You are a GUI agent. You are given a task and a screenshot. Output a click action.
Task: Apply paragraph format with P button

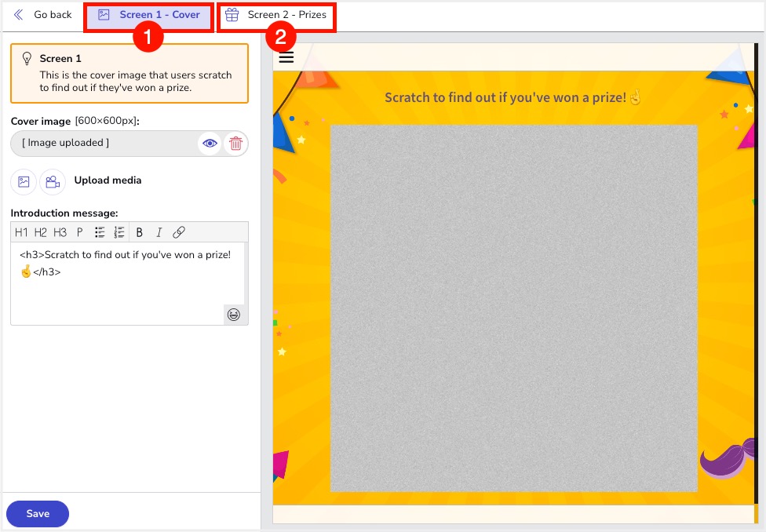point(79,232)
